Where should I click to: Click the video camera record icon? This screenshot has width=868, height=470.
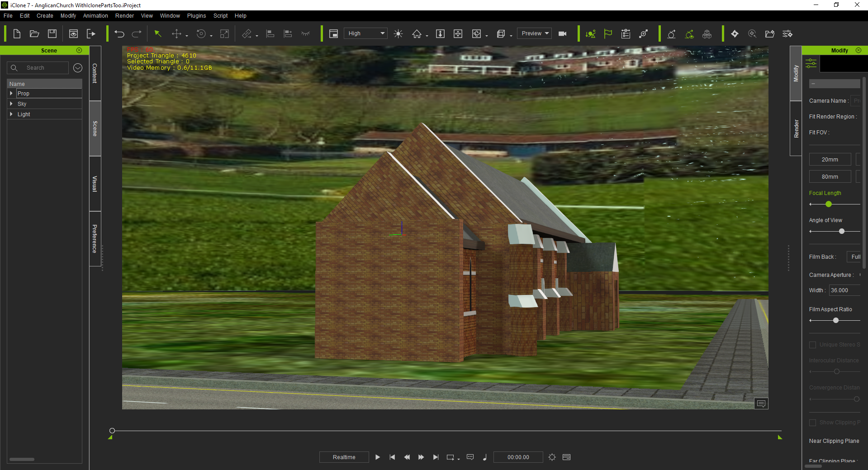tap(563, 34)
